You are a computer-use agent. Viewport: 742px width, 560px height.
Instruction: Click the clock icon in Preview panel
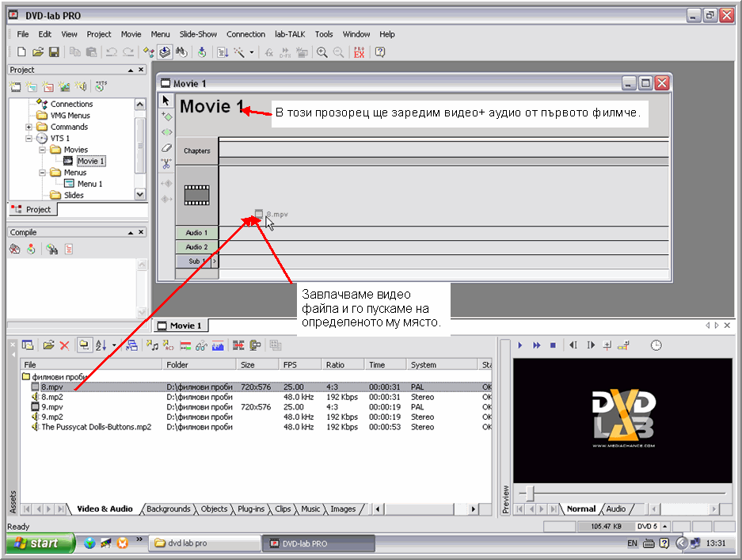656,345
